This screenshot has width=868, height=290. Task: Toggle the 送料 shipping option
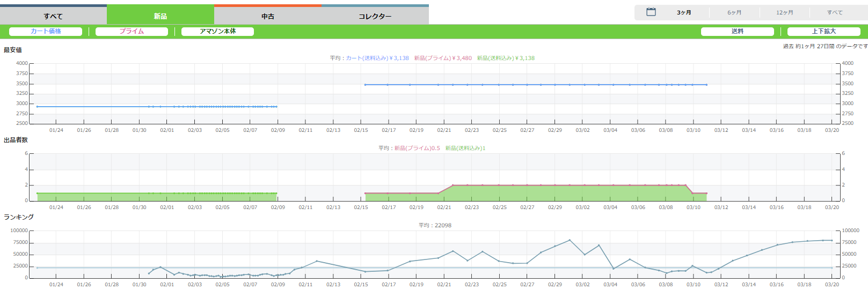(x=737, y=32)
